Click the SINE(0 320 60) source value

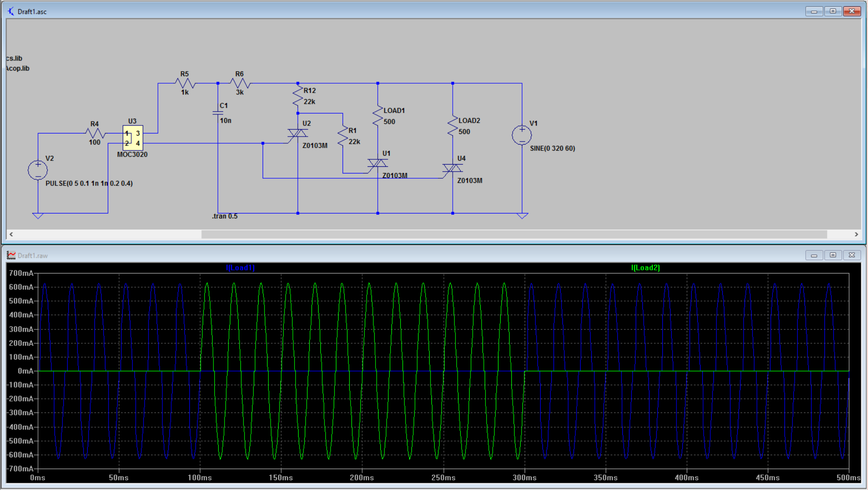coord(552,148)
